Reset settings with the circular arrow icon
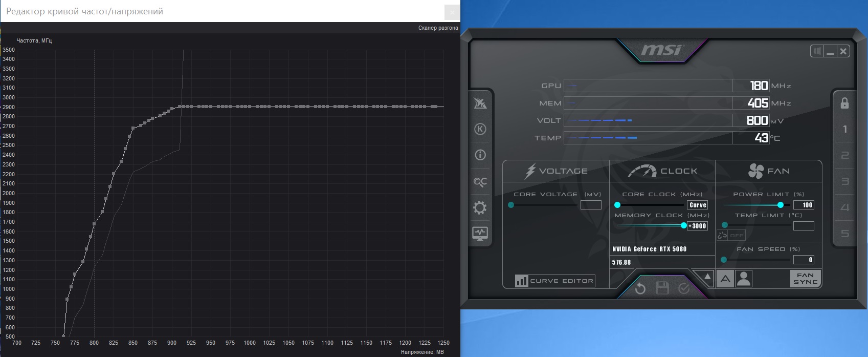 (x=640, y=289)
